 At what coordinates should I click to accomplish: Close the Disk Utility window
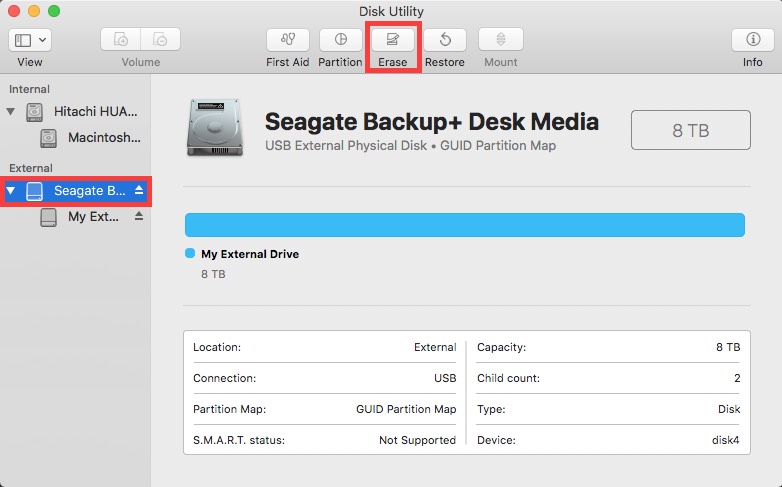14,11
